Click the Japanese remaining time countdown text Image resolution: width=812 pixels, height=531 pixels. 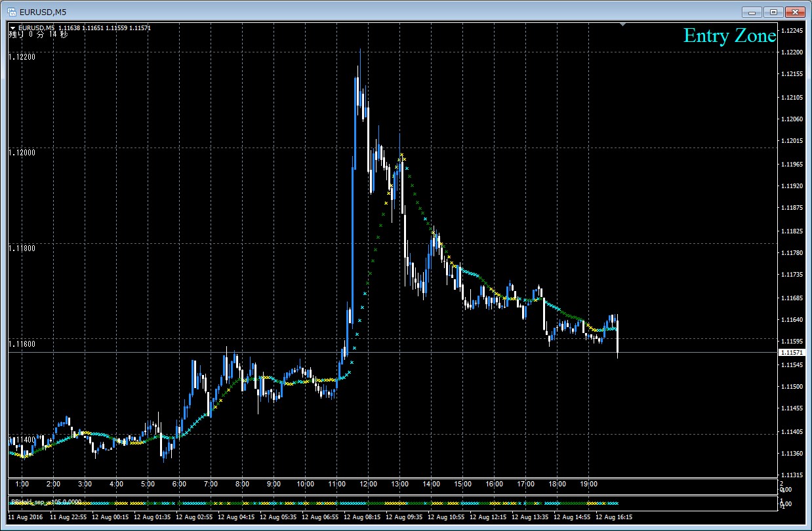[x=38, y=35]
